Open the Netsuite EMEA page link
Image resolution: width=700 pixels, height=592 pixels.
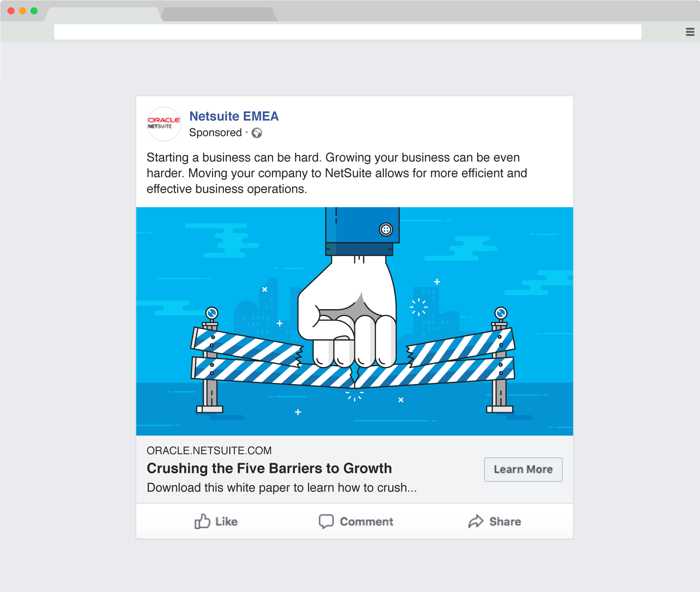[x=234, y=116]
